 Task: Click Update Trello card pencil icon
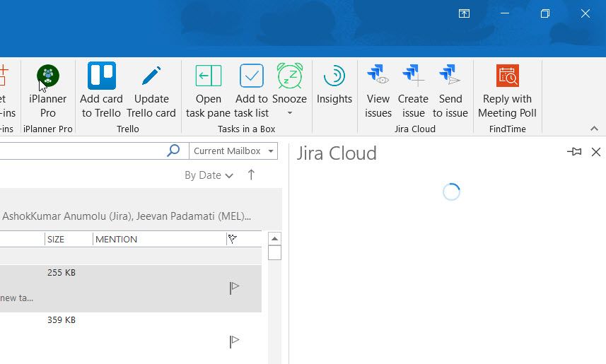pos(151,76)
